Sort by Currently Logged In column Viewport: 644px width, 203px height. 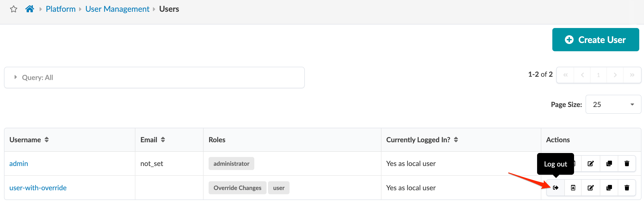click(x=456, y=140)
